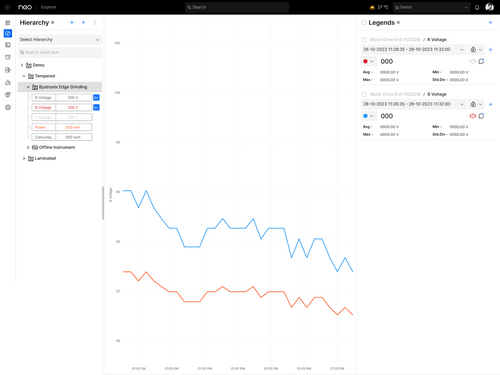Open the Hierarchy three-dot options menu
This screenshot has height=375, width=500.
pyautogui.click(x=95, y=22)
